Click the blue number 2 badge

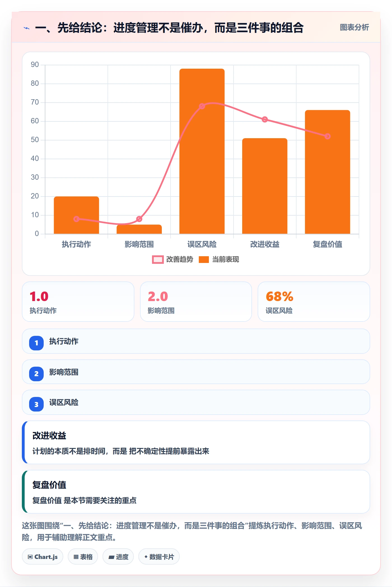36,374
